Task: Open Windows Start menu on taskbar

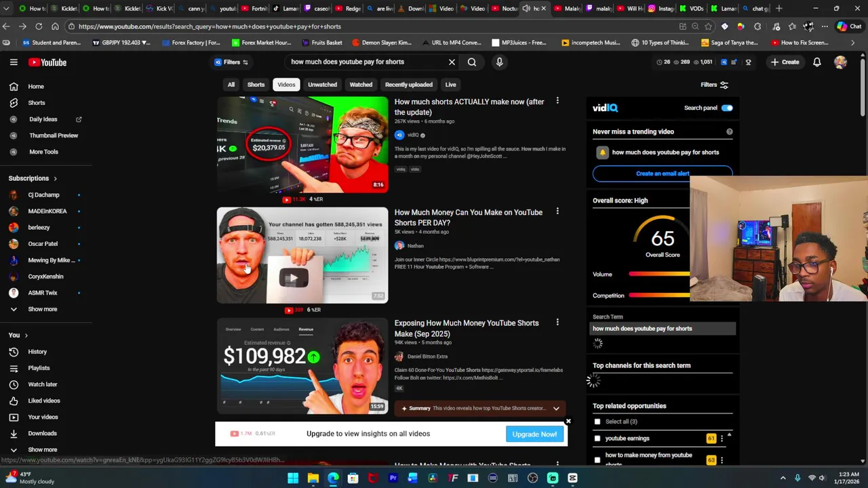Action: click(293, 479)
